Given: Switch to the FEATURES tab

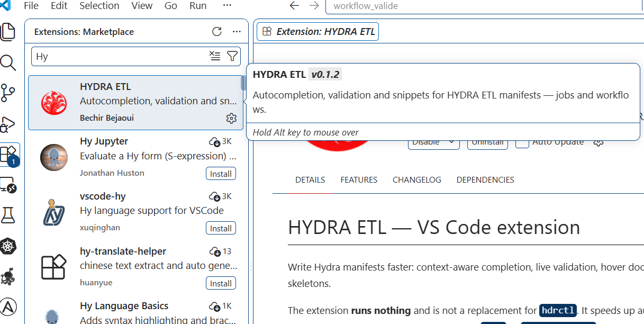Looking at the screenshot, I should 359,180.
